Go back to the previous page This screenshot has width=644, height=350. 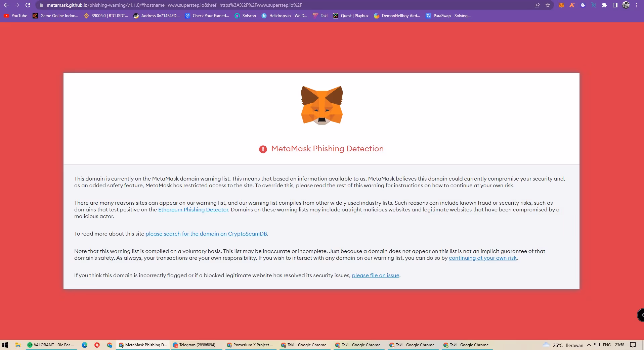click(6, 5)
